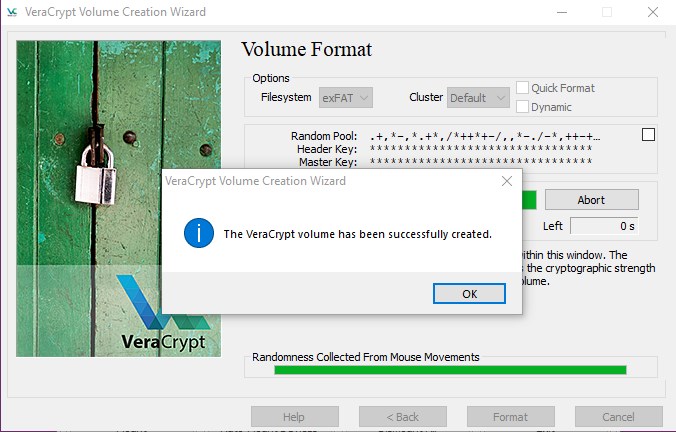676x432 pixels.
Task: Click the successfully created message text
Action: pos(357,234)
